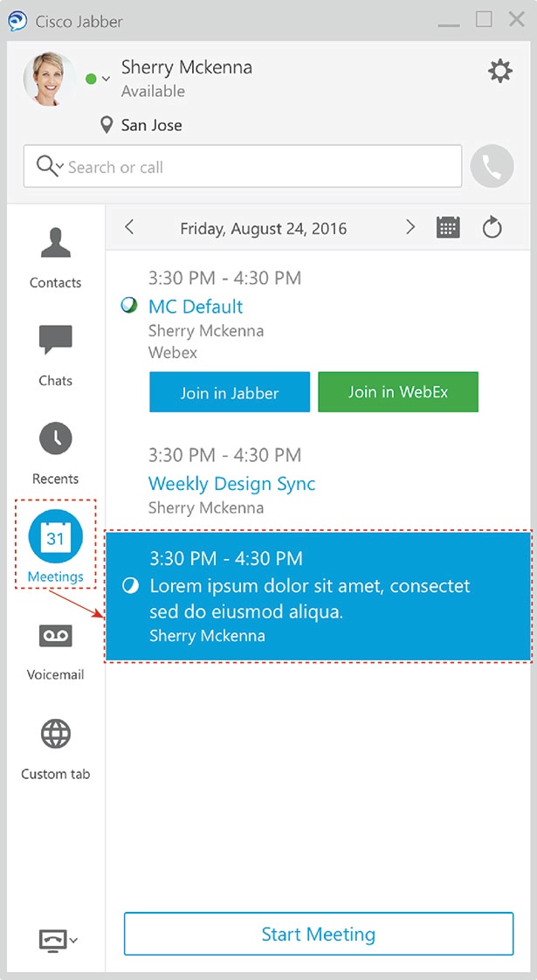Open the Weekly Design Sync meeting link

[231, 484]
